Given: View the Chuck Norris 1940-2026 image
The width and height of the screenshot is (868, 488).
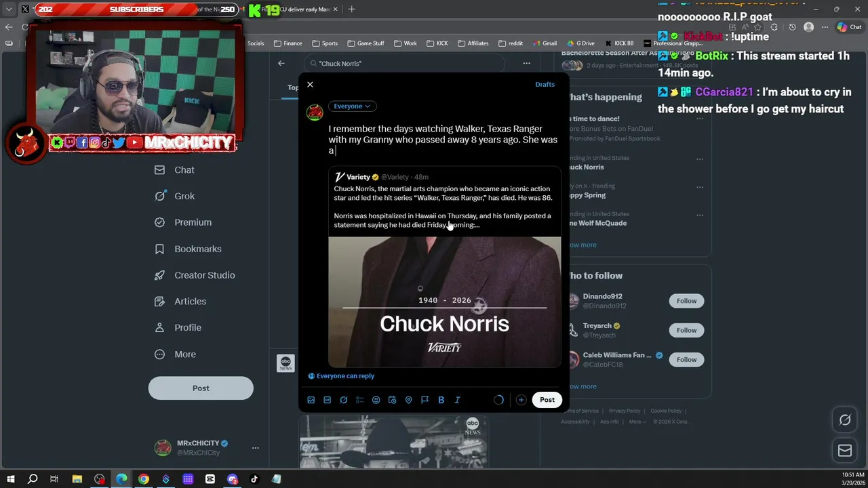Looking at the screenshot, I should [444, 302].
